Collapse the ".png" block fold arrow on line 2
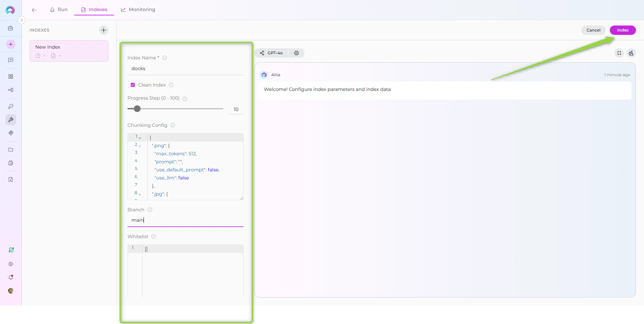 point(140,146)
